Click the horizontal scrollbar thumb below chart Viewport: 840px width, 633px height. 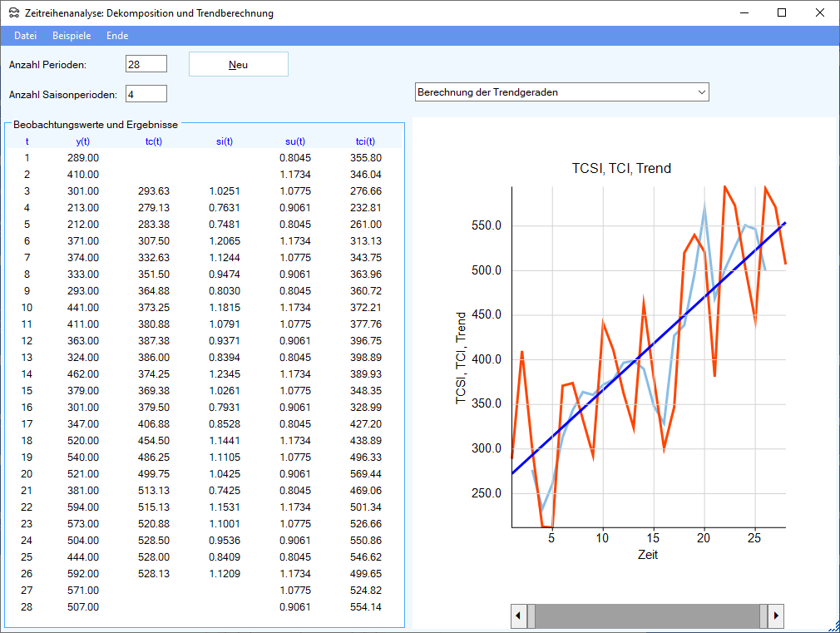point(646,616)
